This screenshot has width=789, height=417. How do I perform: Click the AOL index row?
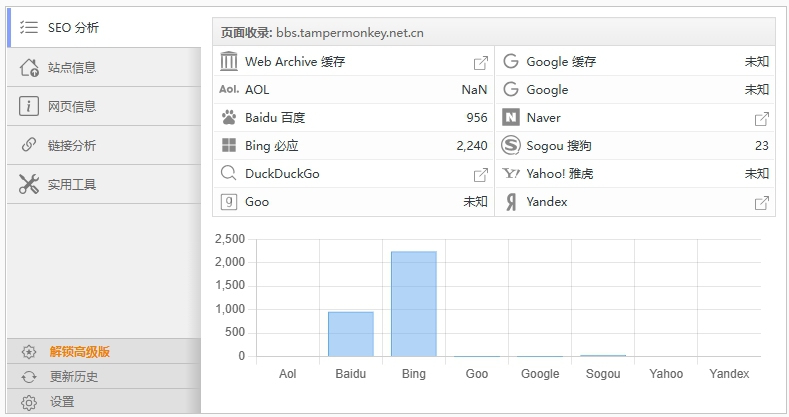(353, 90)
